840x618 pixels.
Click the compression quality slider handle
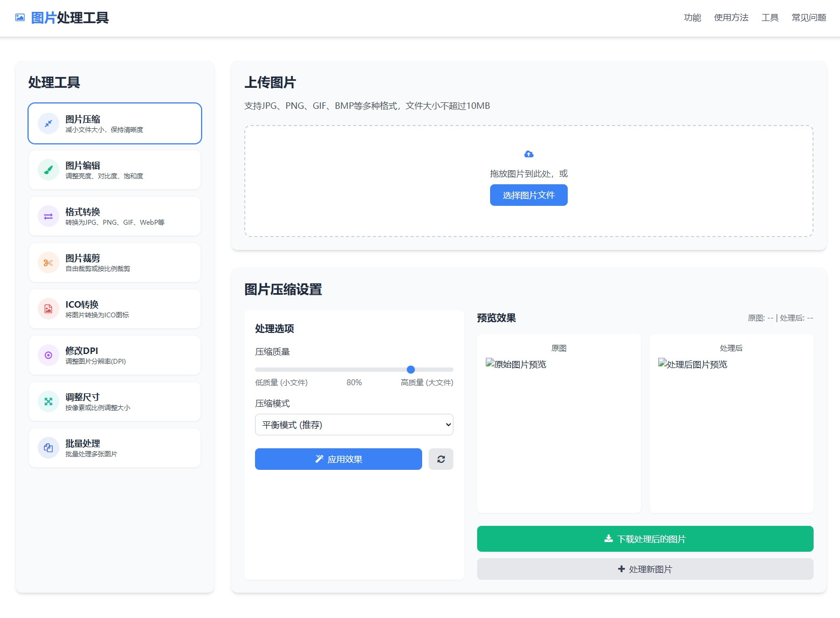coord(411,370)
